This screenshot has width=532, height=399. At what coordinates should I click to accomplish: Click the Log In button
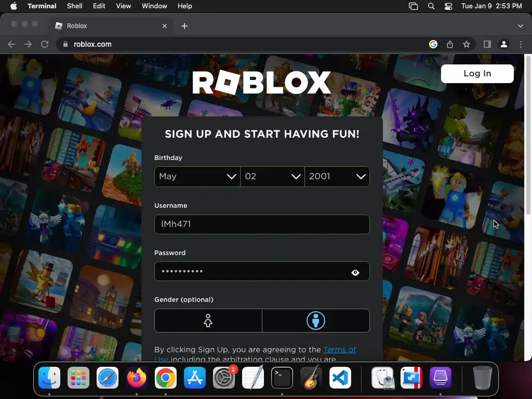click(x=477, y=74)
